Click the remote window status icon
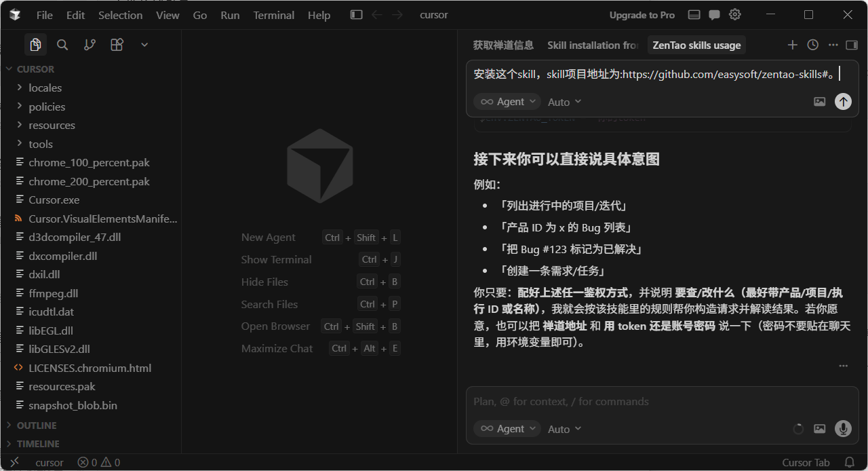This screenshot has height=471, width=868. [14, 462]
